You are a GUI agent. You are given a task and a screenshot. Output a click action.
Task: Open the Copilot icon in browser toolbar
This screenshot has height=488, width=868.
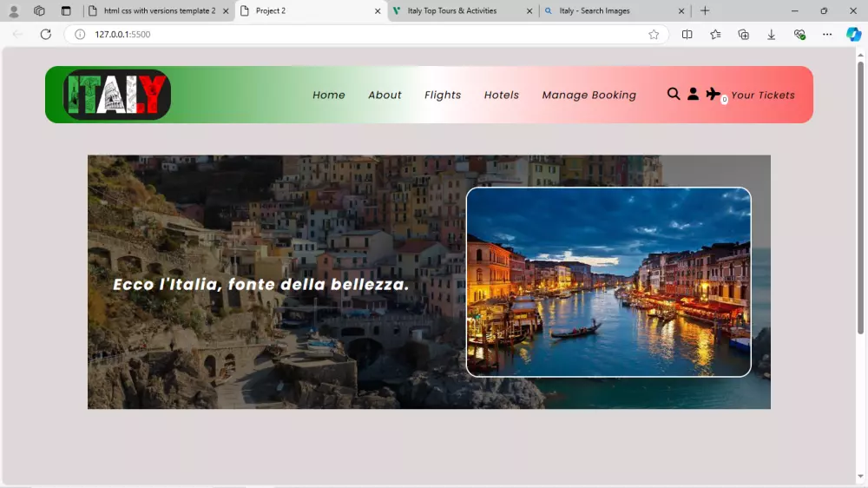pyautogui.click(x=853, y=35)
